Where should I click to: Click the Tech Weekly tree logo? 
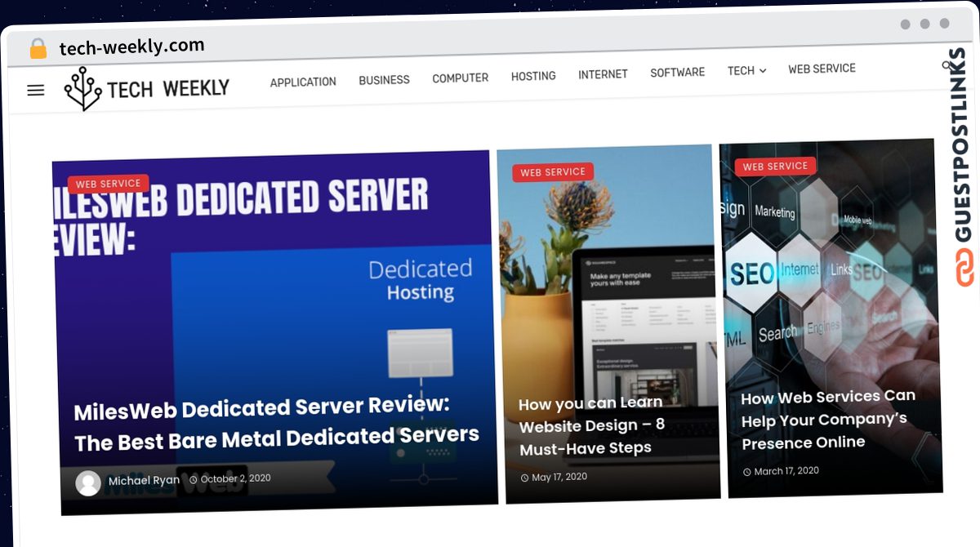click(82, 88)
